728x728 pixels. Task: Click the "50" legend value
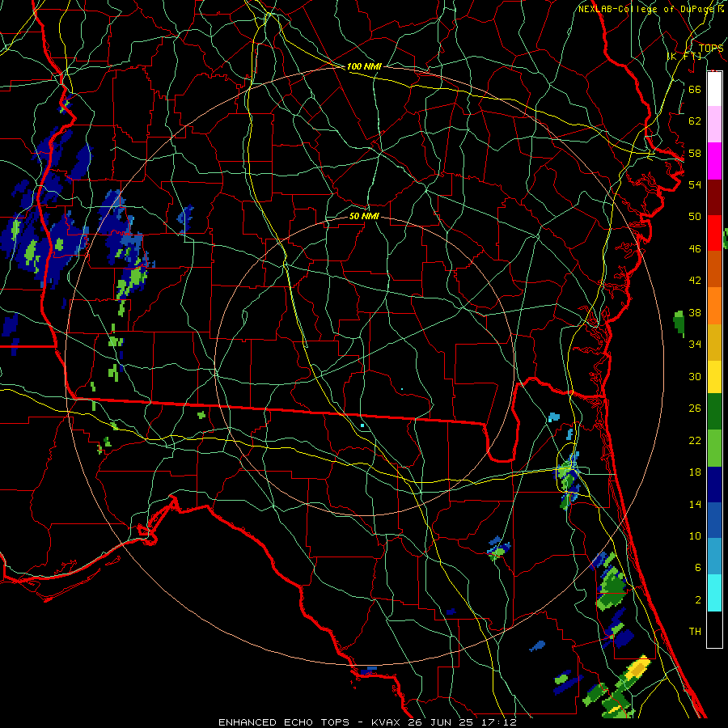695,217
